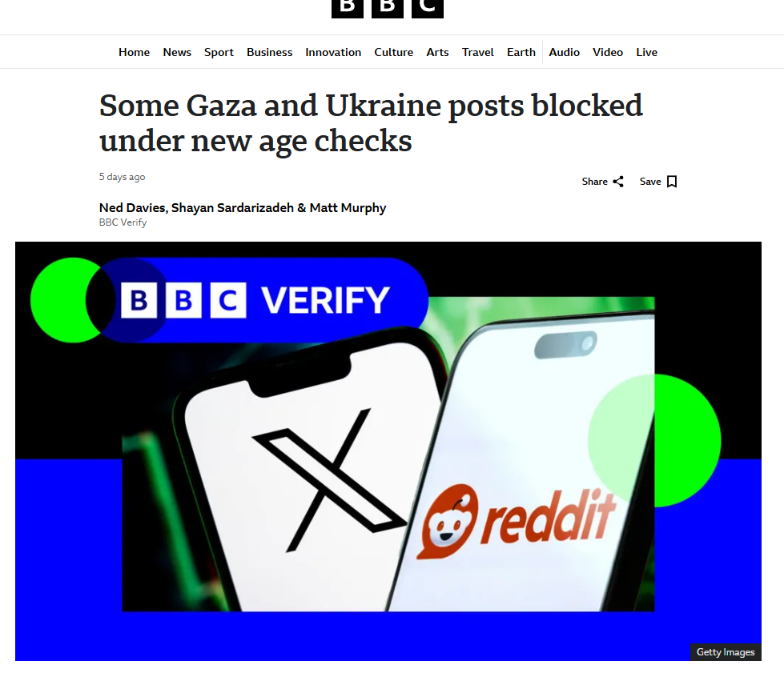Click the Save button text

pos(650,182)
